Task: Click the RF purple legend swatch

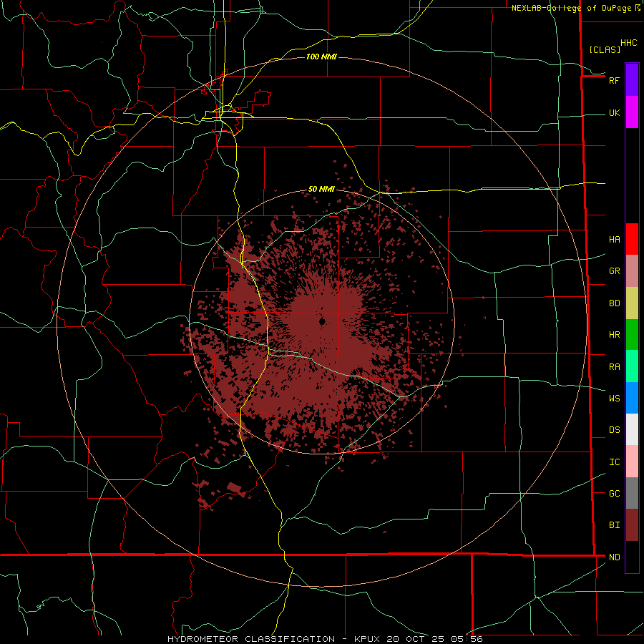Action: tap(632, 80)
